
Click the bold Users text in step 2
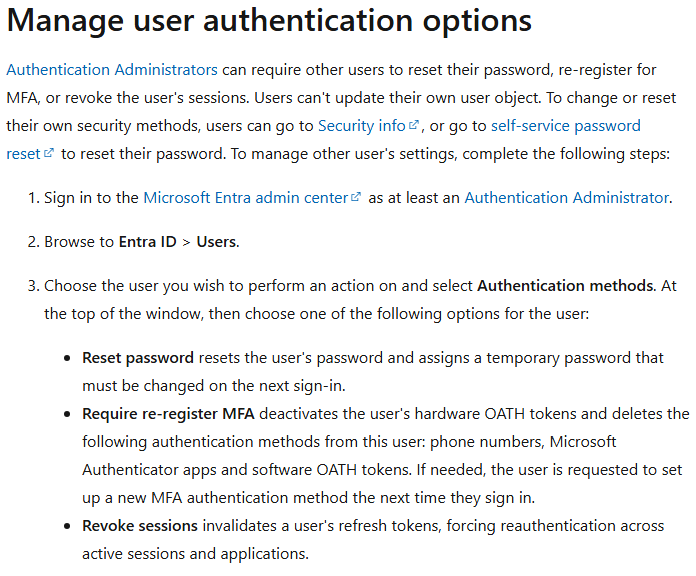[x=216, y=242]
